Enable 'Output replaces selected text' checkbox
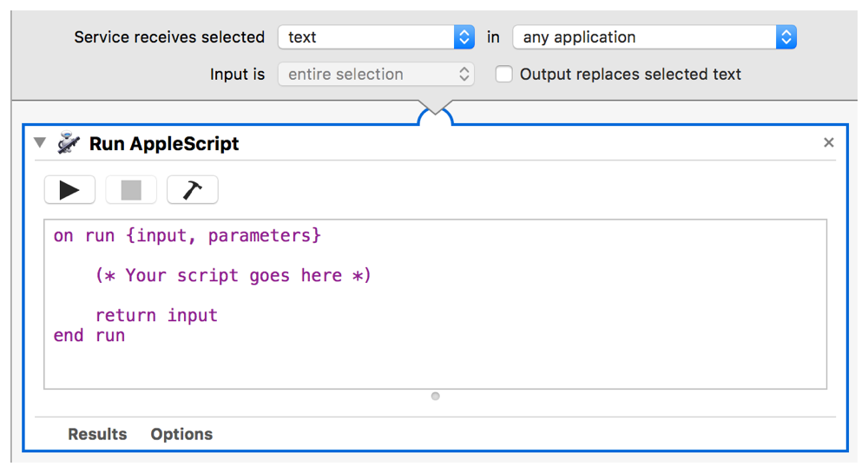The image size is (868, 473). (x=503, y=74)
